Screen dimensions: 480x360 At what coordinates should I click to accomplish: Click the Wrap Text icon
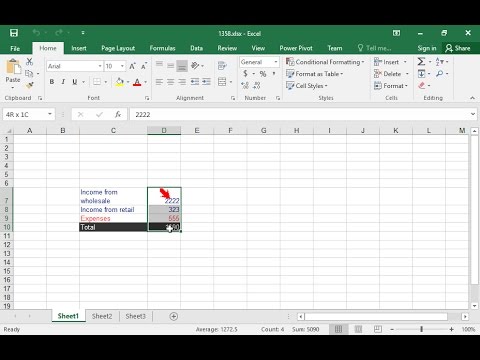point(222,65)
